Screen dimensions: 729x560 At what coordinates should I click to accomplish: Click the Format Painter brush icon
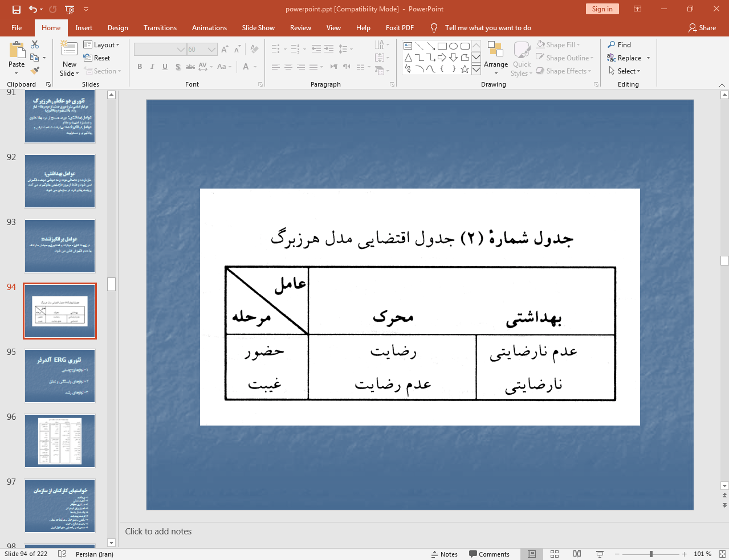point(35,71)
